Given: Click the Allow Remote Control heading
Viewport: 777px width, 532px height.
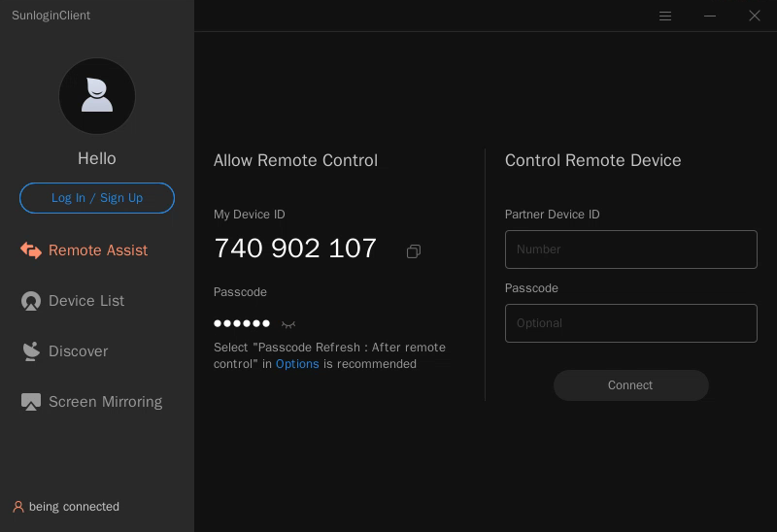Looking at the screenshot, I should (296, 160).
